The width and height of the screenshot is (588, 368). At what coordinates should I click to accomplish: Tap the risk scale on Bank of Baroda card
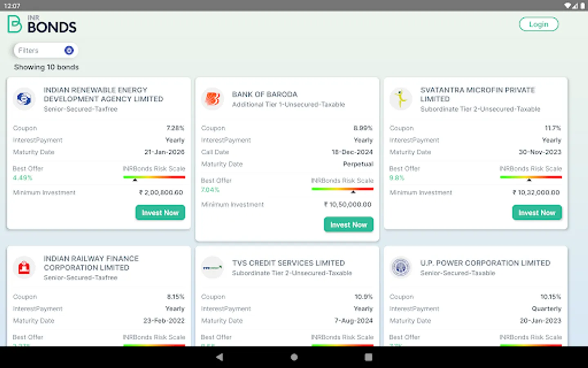pyautogui.click(x=342, y=190)
